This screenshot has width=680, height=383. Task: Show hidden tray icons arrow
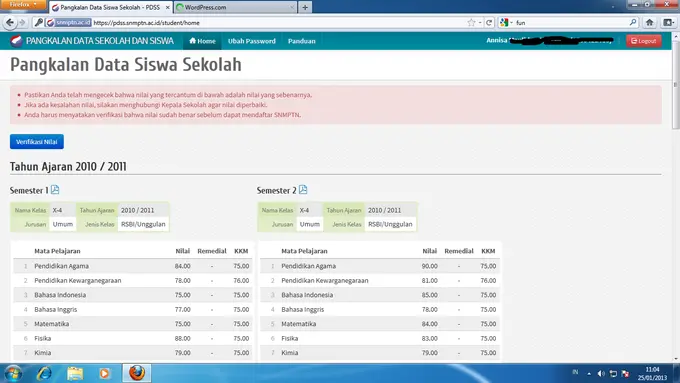point(589,373)
